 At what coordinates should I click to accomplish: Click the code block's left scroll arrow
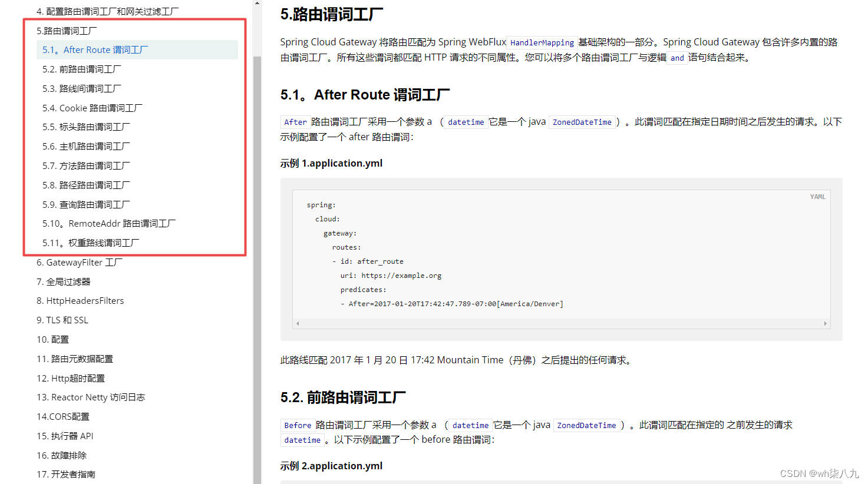[298, 323]
